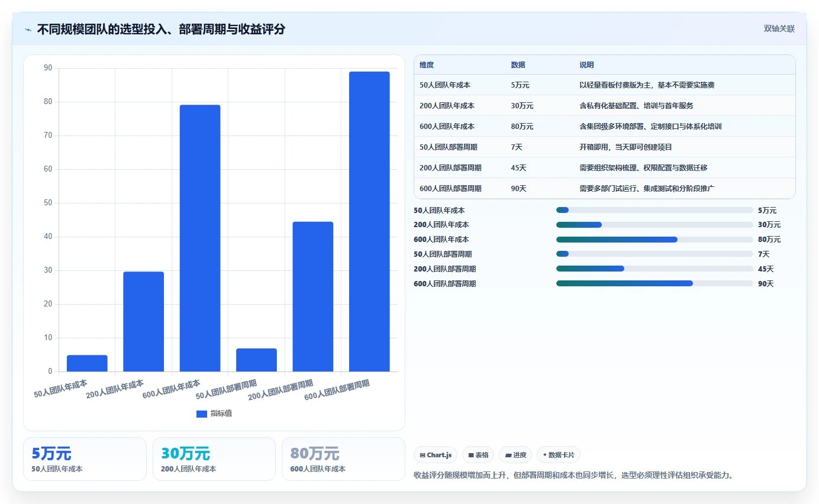
Task: Click the 5万元 table value
Action: coord(520,85)
